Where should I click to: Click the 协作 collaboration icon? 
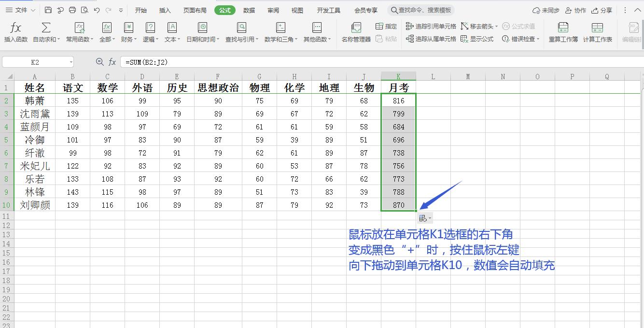pos(575,10)
